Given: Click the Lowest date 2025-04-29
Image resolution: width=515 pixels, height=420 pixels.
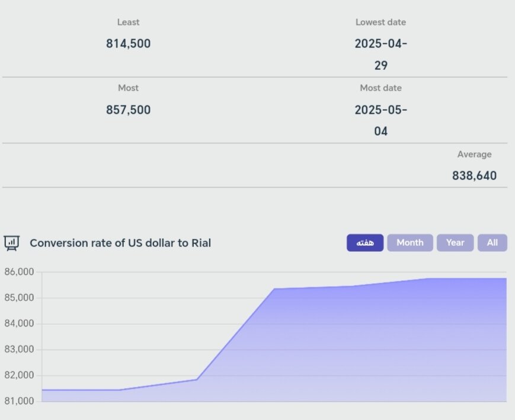Looking at the screenshot, I should 380,54.
